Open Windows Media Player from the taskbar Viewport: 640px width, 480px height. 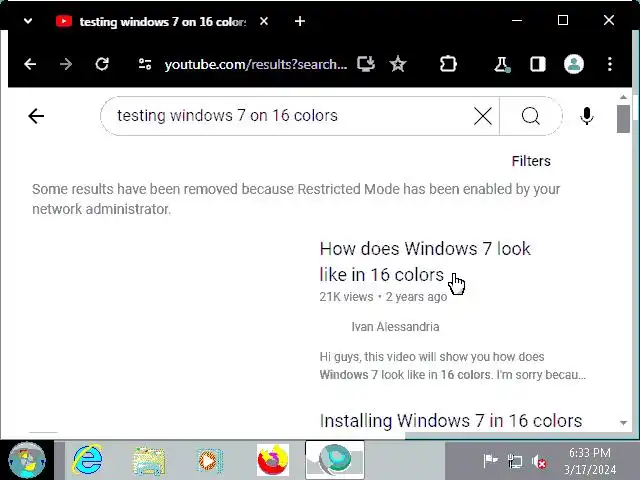pyautogui.click(x=209, y=461)
